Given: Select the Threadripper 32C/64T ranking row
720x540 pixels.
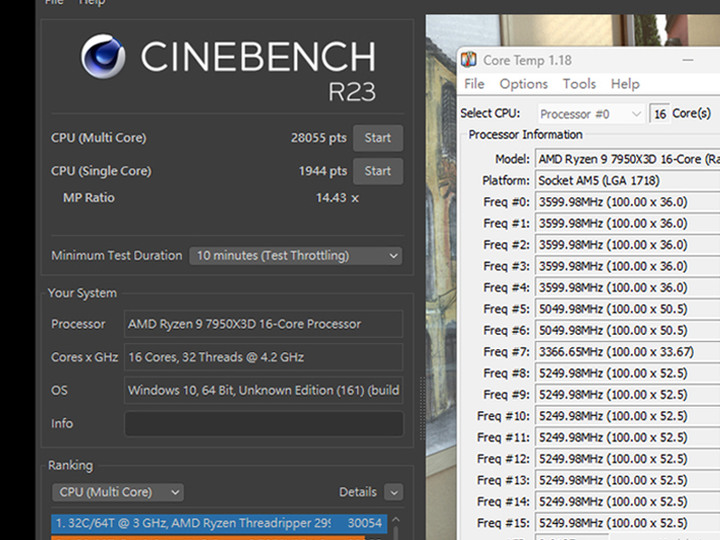Looking at the screenshot, I should [219, 523].
